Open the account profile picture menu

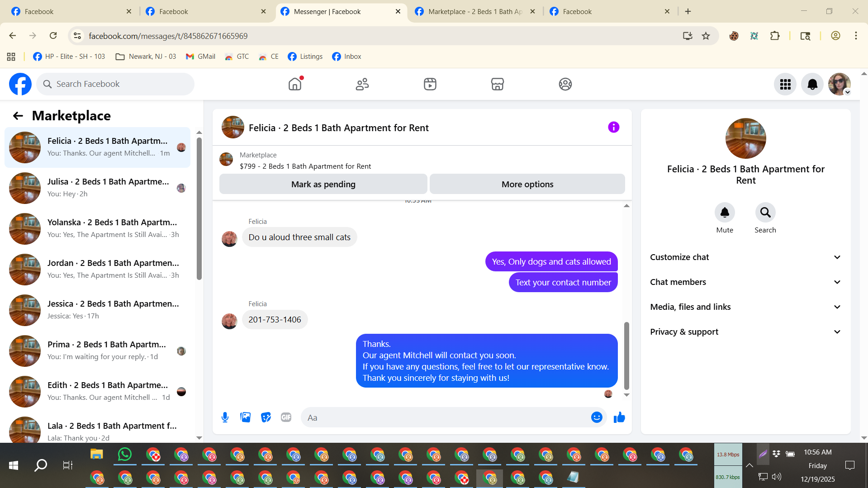[840, 84]
